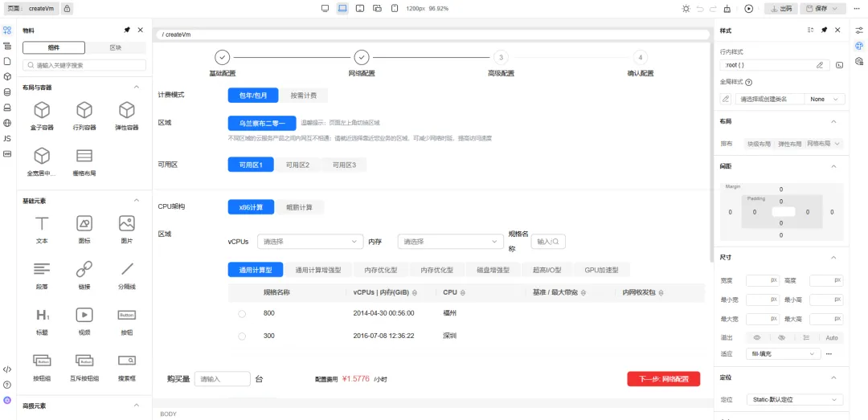Viewport: 868px width, 420px height.
Task: Click the 出码 export code button
Action: click(780, 9)
